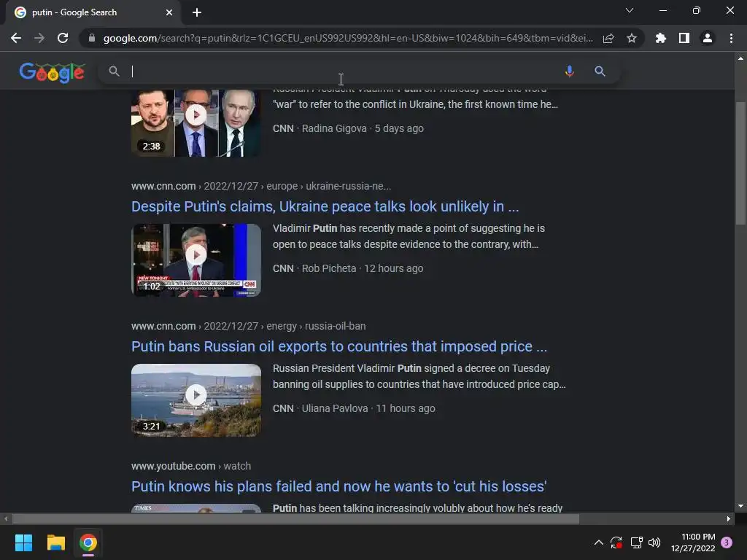The width and height of the screenshot is (747, 560).
Task: Click the horizontal scrollbar thumb
Action: coord(295,518)
